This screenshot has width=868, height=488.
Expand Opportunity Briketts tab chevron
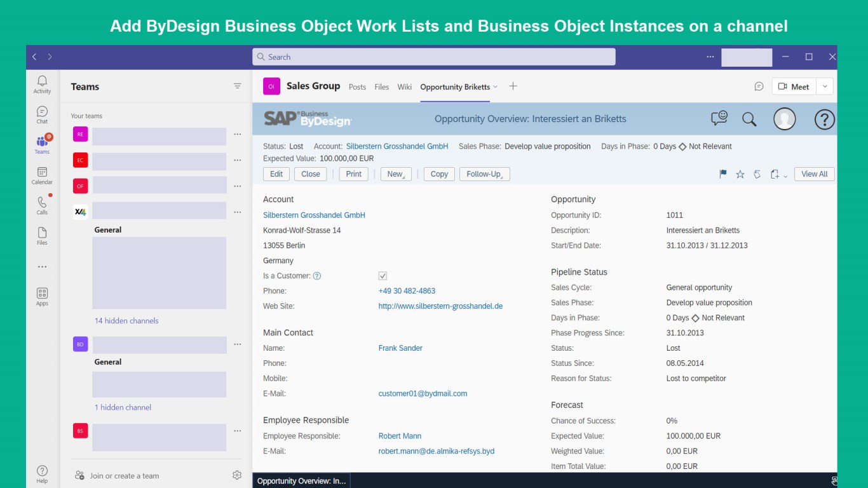coord(496,87)
